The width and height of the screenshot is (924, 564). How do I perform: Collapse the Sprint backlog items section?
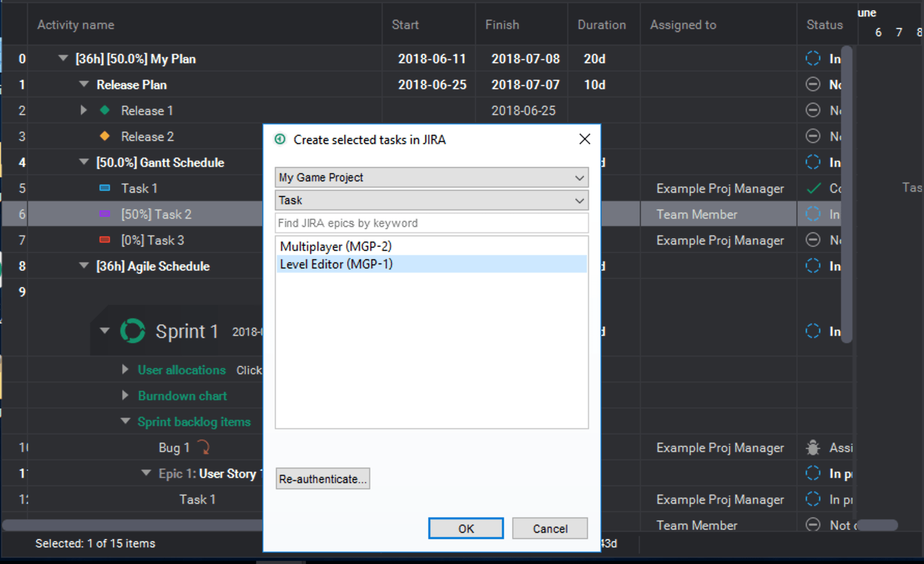125,421
